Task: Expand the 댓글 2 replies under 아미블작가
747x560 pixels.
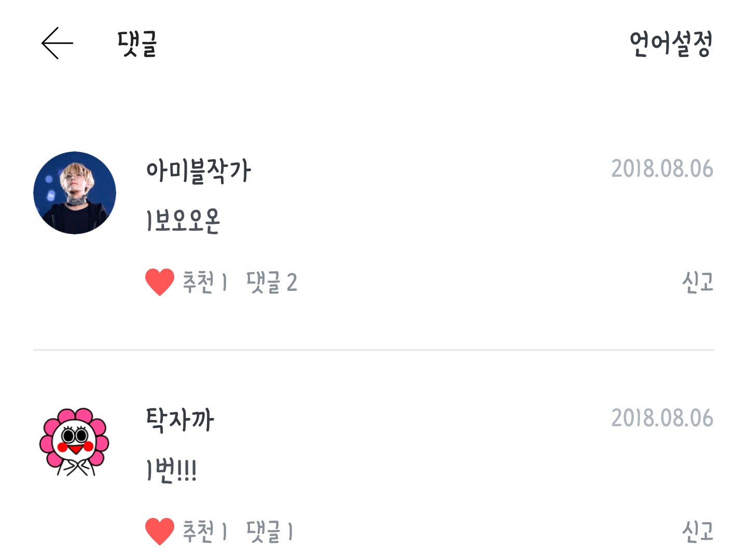Action: (272, 282)
